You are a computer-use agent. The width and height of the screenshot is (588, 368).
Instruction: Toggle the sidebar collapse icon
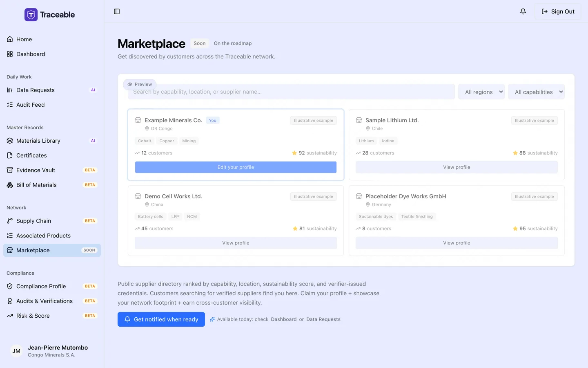pyautogui.click(x=117, y=11)
